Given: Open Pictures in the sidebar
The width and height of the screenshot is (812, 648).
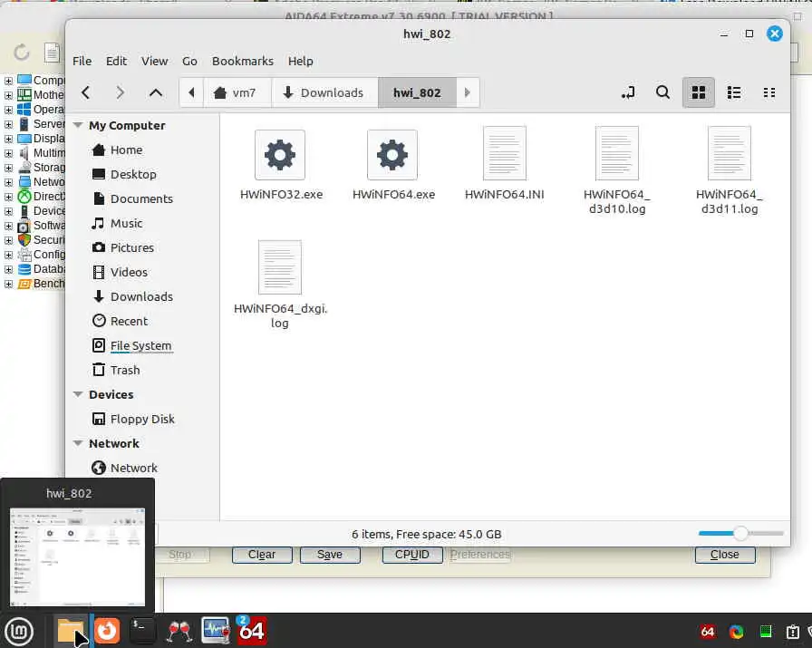Looking at the screenshot, I should point(132,247).
